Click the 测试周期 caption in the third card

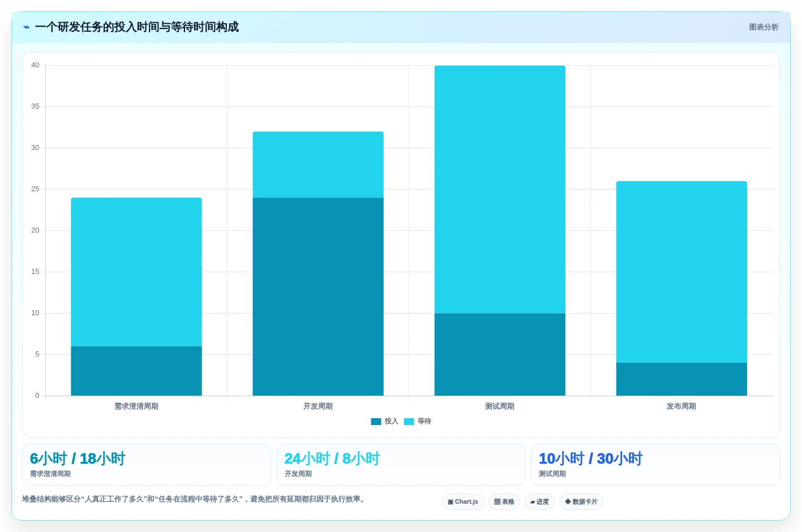click(x=552, y=474)
